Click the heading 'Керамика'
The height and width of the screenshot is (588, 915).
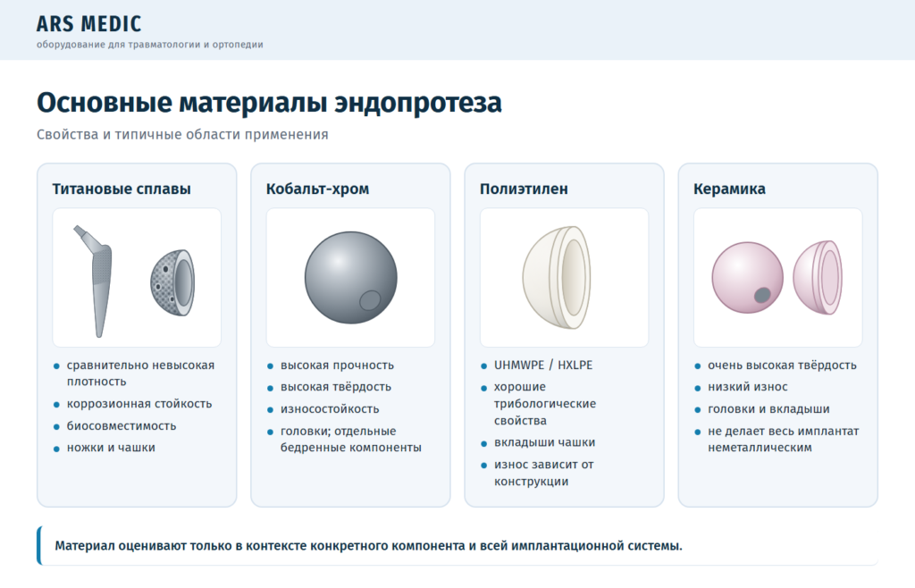point(729,189)
